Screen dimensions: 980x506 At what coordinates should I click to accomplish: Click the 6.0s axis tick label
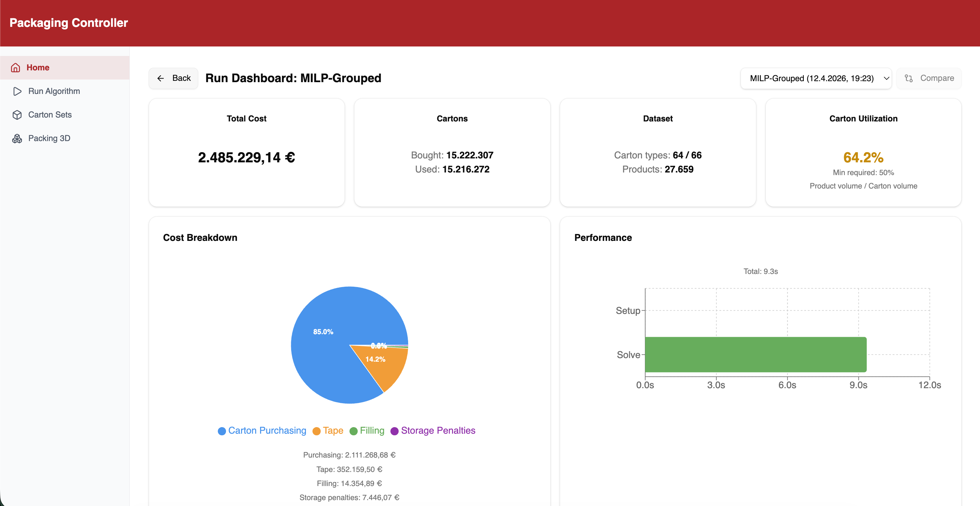787,385
